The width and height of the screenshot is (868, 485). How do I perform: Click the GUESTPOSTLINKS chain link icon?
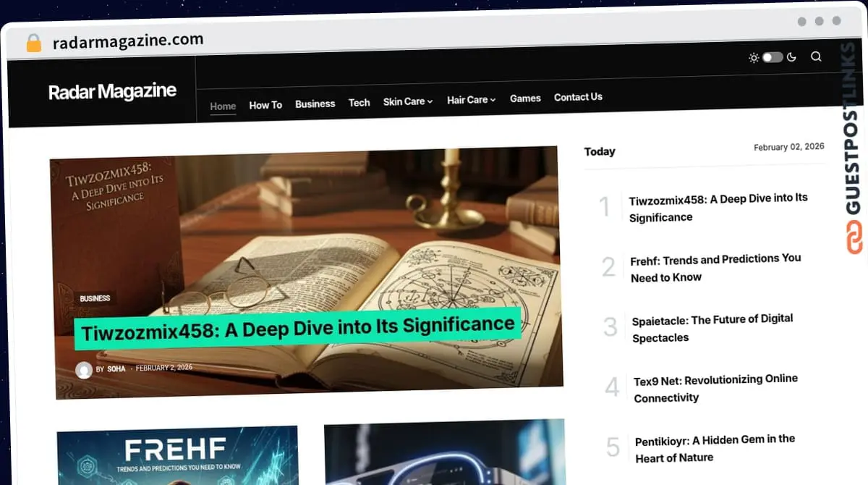coord(854,235)
